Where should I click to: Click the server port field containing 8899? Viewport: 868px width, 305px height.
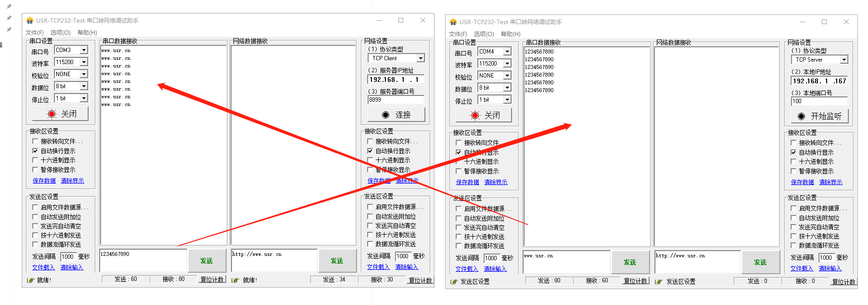tap(396, 100)
